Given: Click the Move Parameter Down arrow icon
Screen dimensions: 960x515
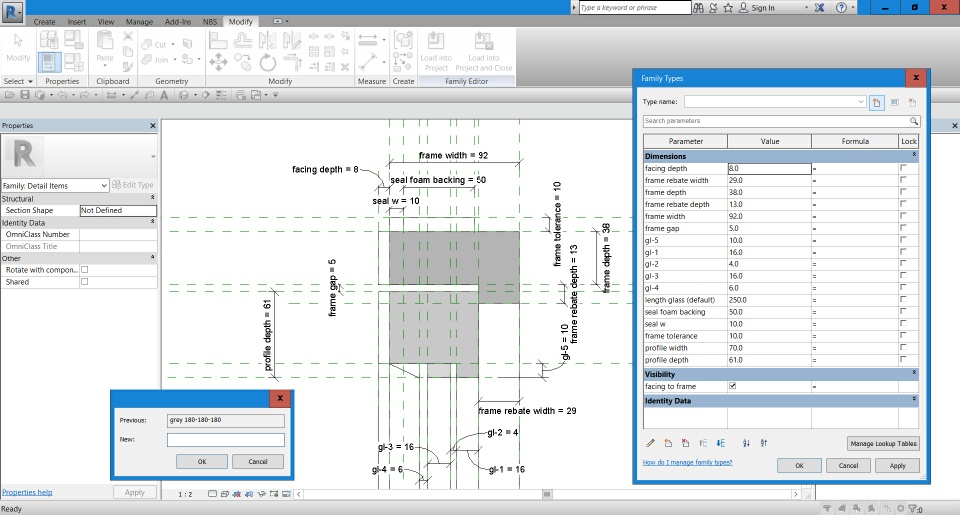Looking at the screenshot, I should (719, 443).
